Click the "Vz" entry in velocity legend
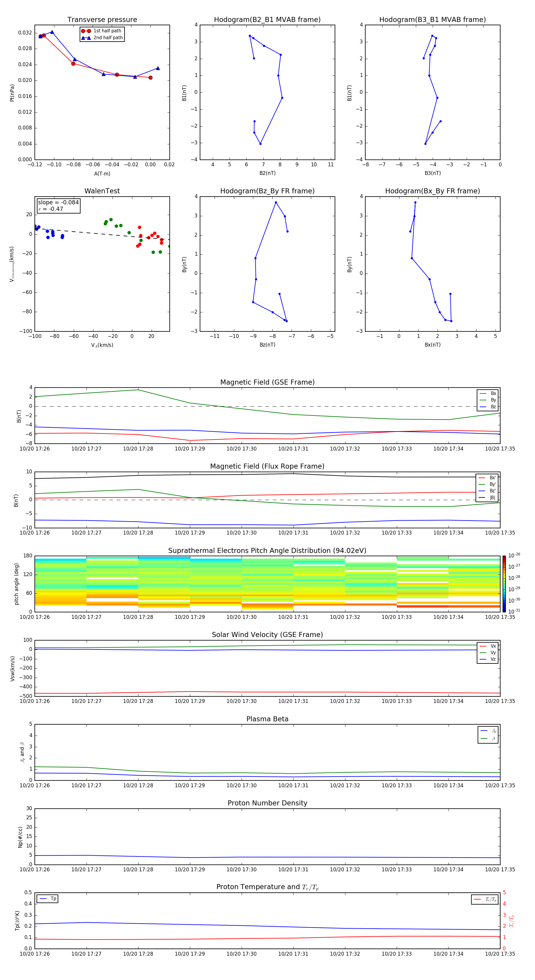This screenshot has height=980, width=535. pos(488,659)
